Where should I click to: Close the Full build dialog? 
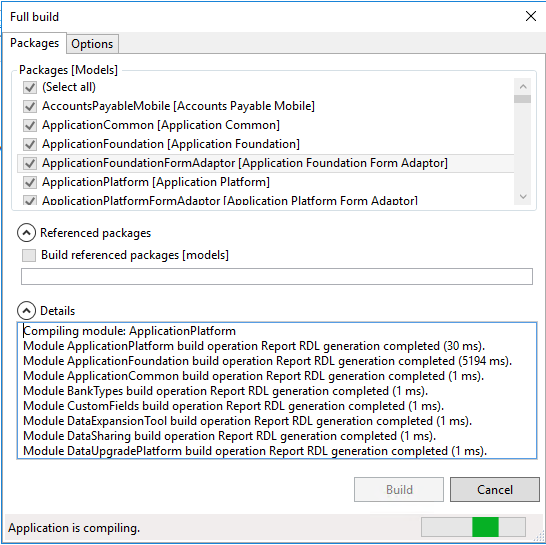tap(531, 16)
